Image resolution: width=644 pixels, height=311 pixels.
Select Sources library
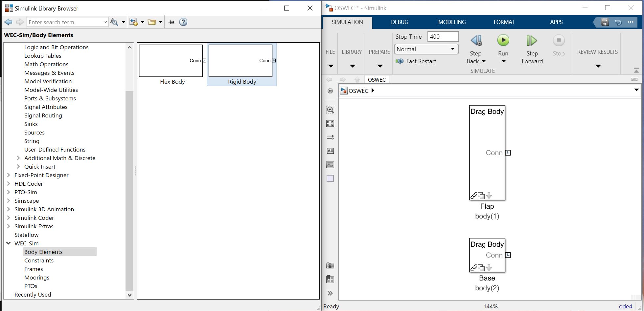coord(34,133)
